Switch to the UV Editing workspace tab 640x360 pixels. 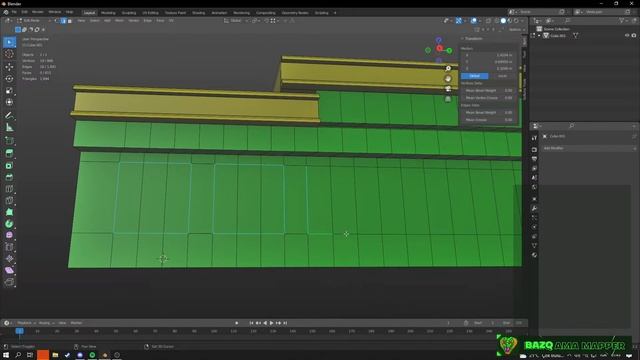(x=150, y=13)
